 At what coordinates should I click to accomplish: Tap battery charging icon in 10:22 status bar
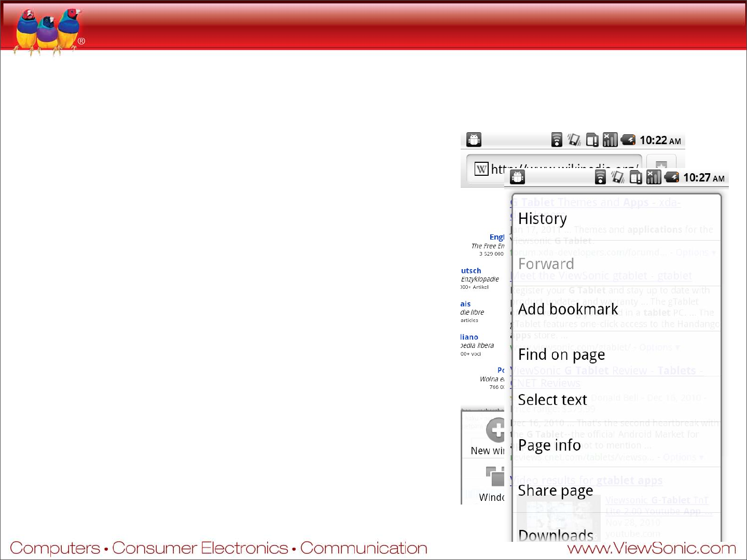[x=628, y=139]
